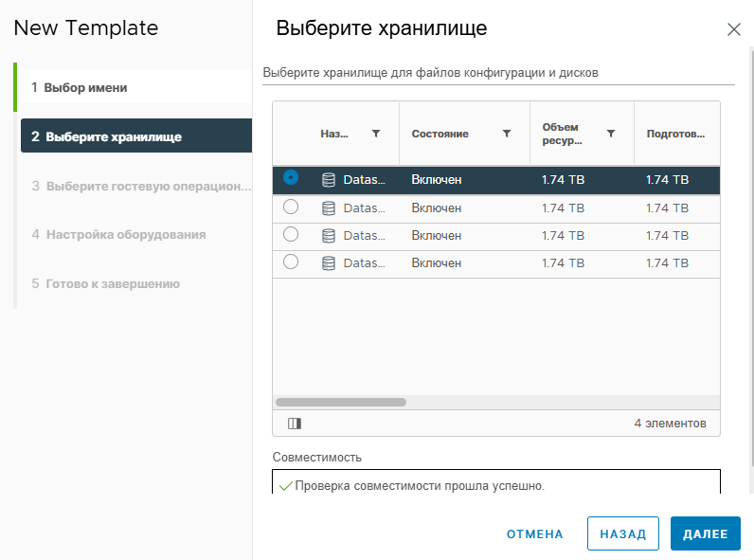Screen dimensions: 754x560
Task: Click the green compatibility checkmark icon
Action: 286,486
